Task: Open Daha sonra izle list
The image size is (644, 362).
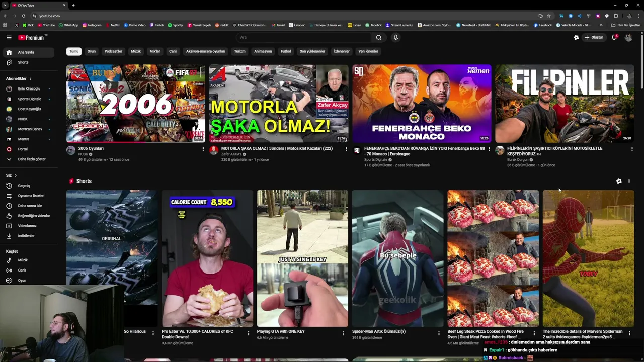Action: 28,206
